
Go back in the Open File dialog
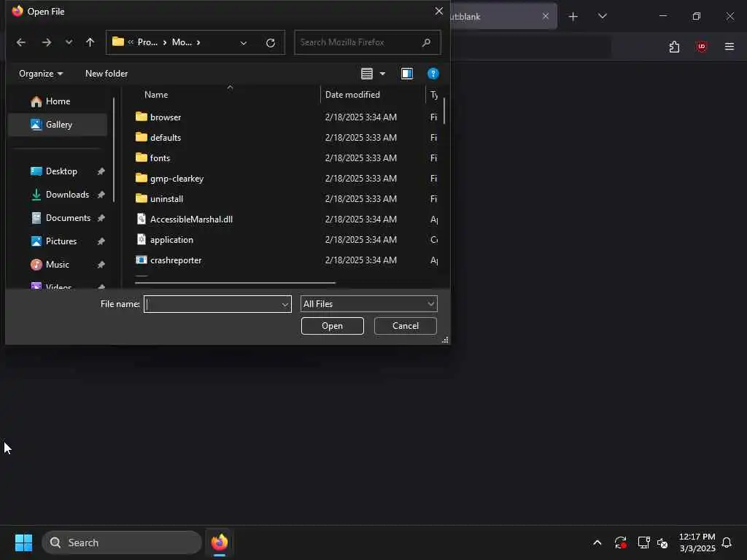20,42
